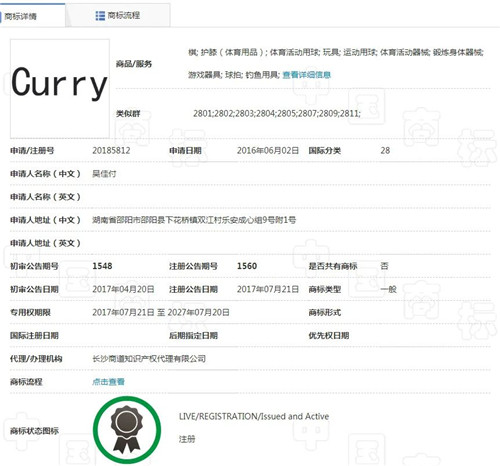Click the agency name 长沙南道知识产权代理有限公司
This screenshot has width=500, height=466.
pos(149,359)
